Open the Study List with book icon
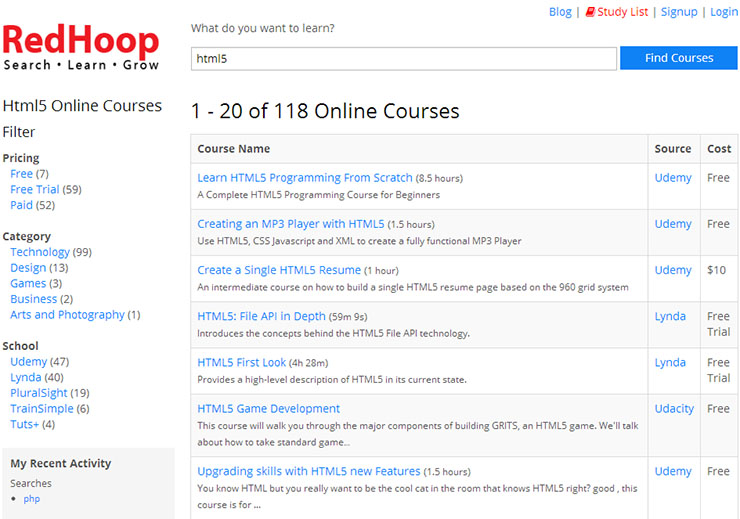Image resolution: width=740 pixels, height=519 pixels. (617, 12)
